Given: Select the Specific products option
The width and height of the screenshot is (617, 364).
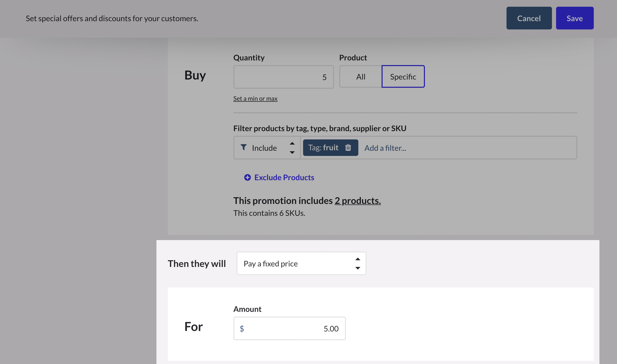Looking at the screenshot, I should tap(403, 77).
